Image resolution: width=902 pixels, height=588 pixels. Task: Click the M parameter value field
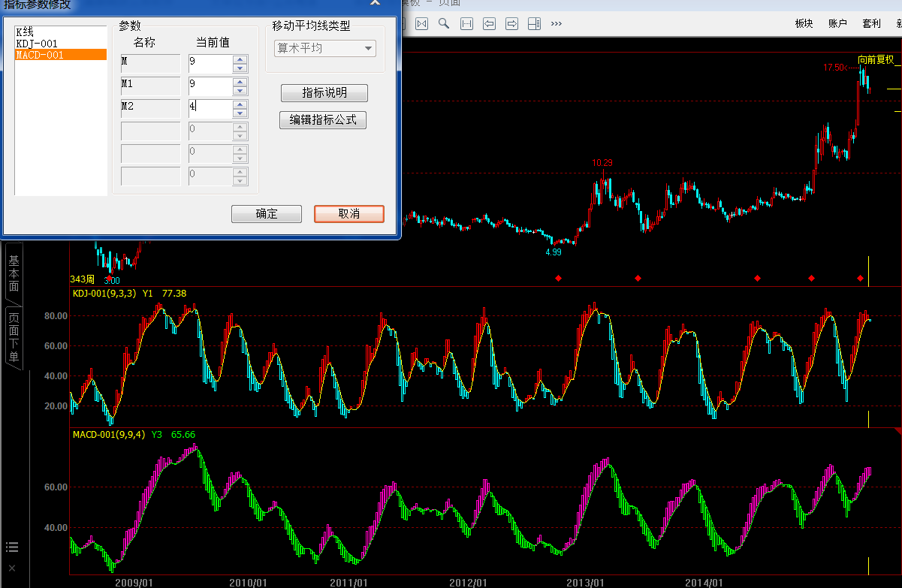210,64
